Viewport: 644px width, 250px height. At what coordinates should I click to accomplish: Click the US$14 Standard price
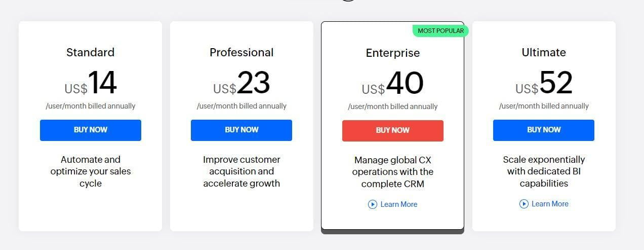point(91,83)
